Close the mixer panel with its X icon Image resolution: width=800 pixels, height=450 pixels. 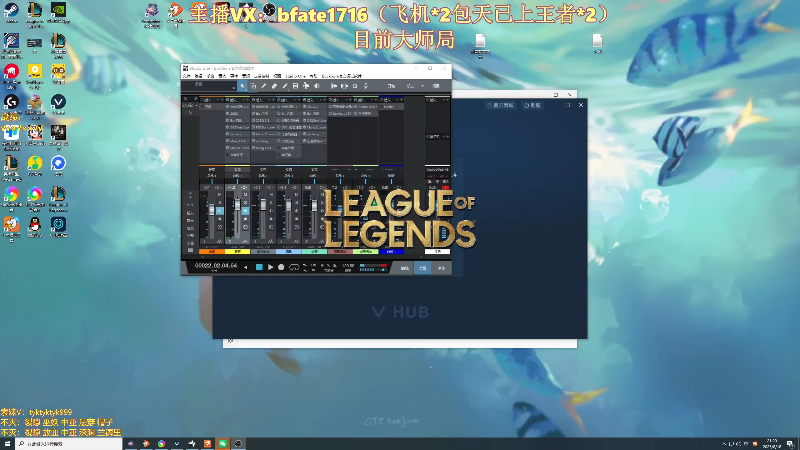[x=185, y=98]
